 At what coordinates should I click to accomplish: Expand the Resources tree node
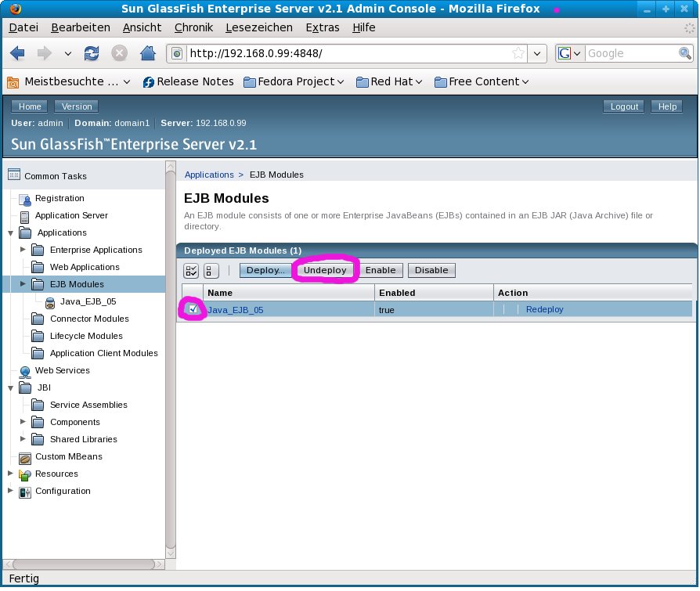pyautogui.click(x=10, y=474)
